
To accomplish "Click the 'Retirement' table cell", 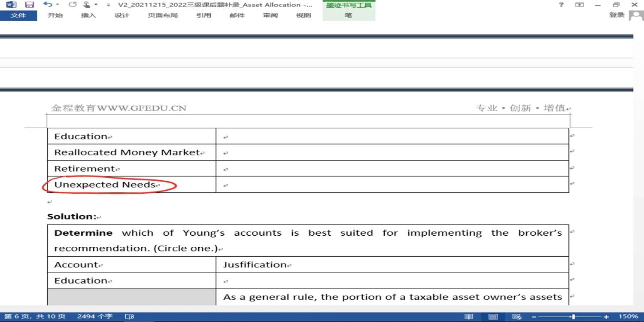I will 131,169.
